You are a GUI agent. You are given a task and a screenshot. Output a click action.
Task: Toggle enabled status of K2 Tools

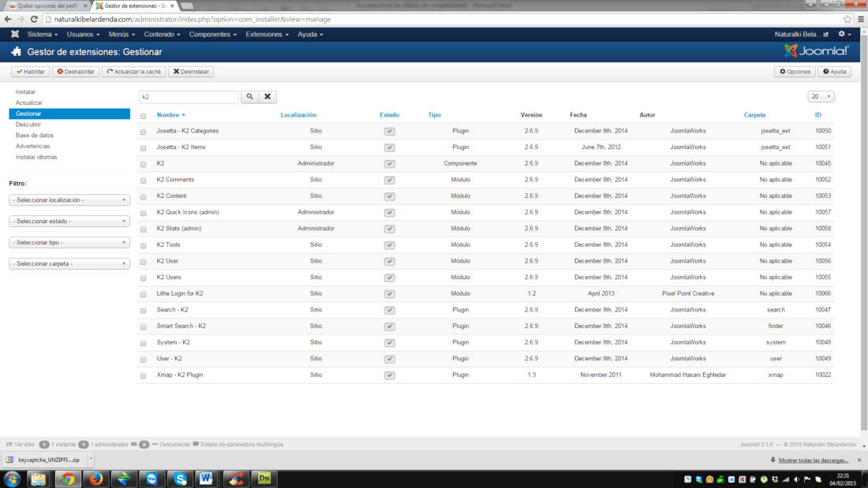click(x=390, y=245)
